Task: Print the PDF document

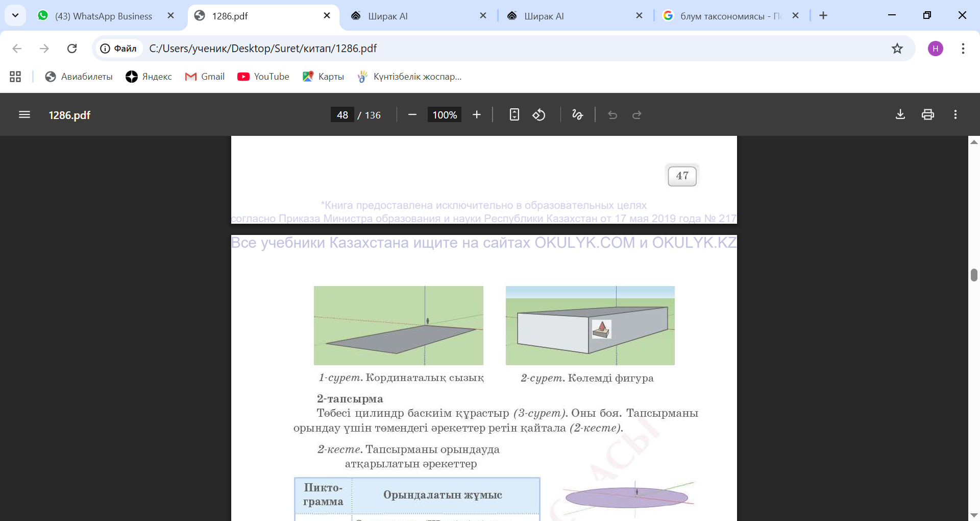Action: pyautogui.click(x=928, y=115)
